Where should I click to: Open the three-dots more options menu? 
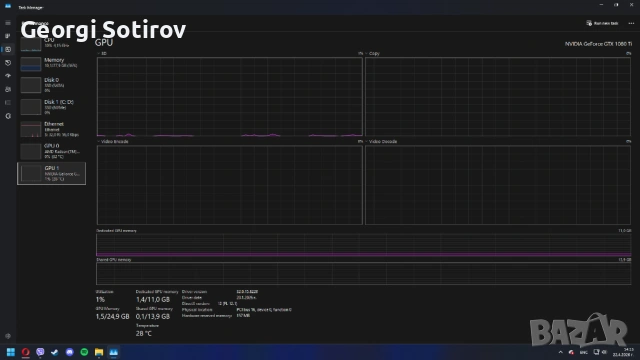coord(631,23)
